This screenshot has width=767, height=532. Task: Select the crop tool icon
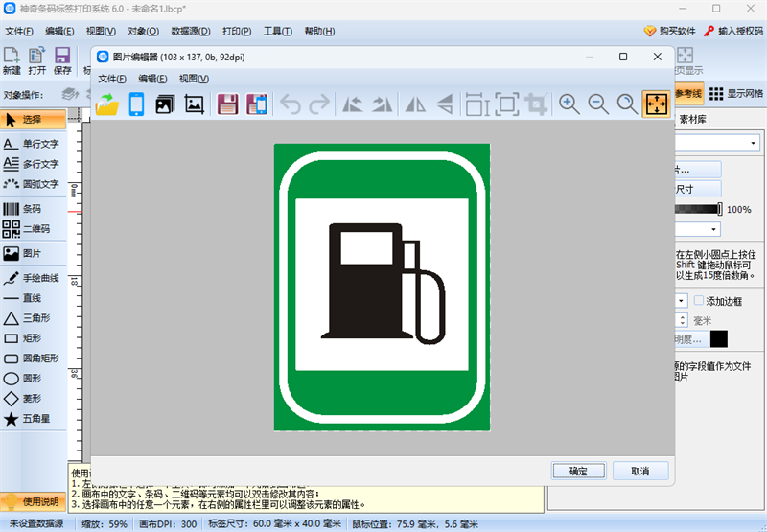click(x=536, y=104)
